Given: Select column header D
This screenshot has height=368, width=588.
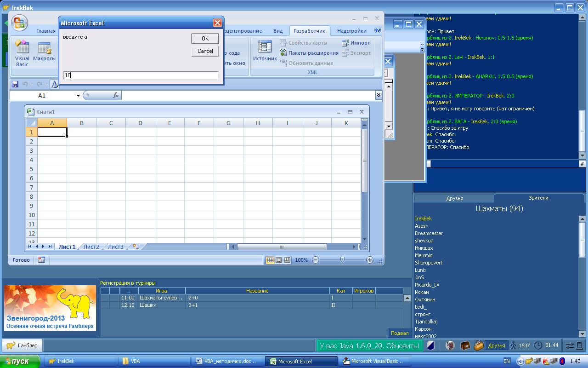Looking at the screenshot, I should [140, 123].
